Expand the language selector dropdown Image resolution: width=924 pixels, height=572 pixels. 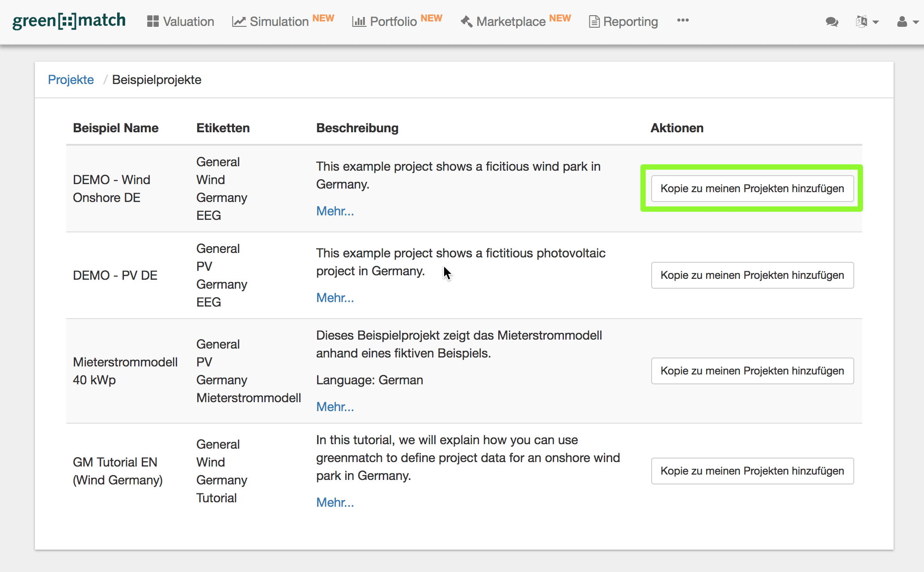(x=867, y=21)
